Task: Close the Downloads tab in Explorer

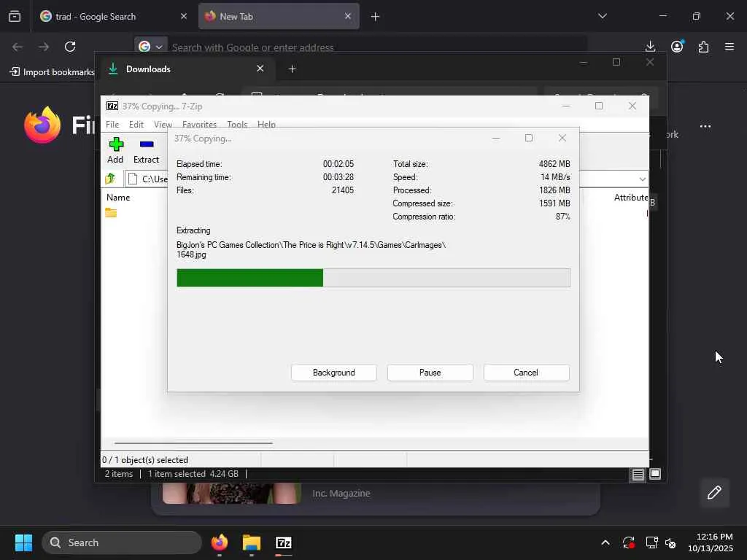Action: pyautogui.click(x=260, y=69)
